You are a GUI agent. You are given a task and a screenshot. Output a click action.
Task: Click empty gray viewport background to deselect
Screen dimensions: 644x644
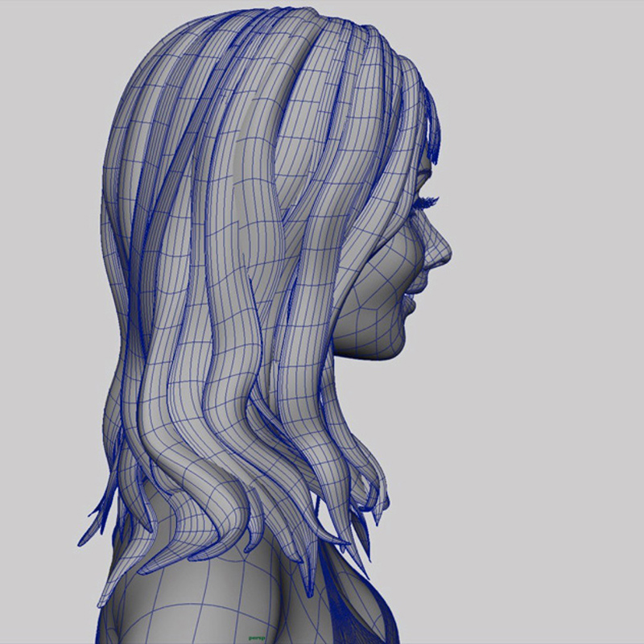pyautogui.click(x=547, y=443)
